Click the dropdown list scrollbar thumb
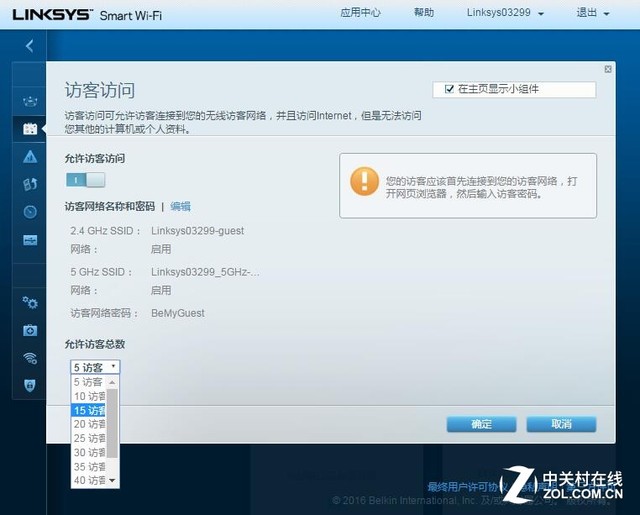The width and height of the screenshot is (640, 515). click(x=112, y=423)
